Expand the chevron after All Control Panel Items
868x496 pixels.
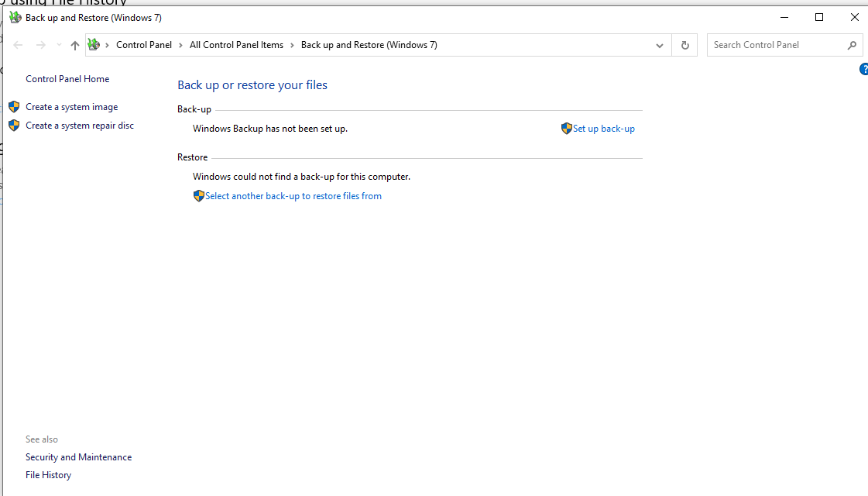point(292,45)
